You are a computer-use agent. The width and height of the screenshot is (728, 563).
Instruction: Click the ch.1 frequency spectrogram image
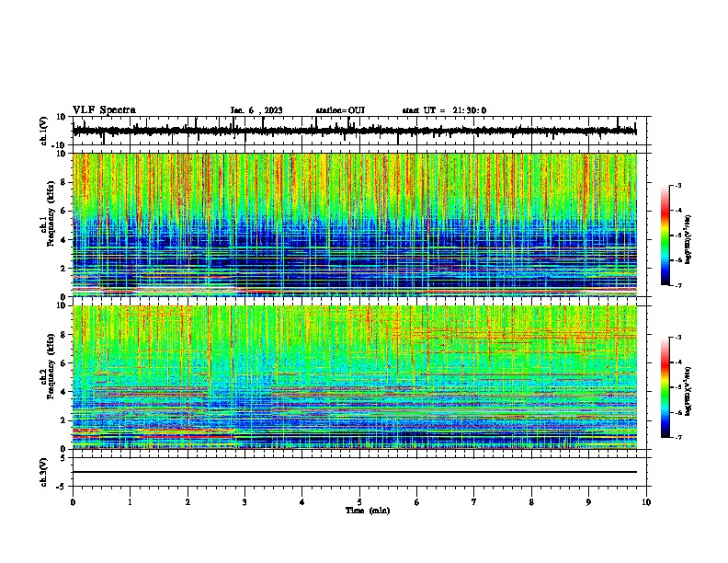click(x=354, y=224)
